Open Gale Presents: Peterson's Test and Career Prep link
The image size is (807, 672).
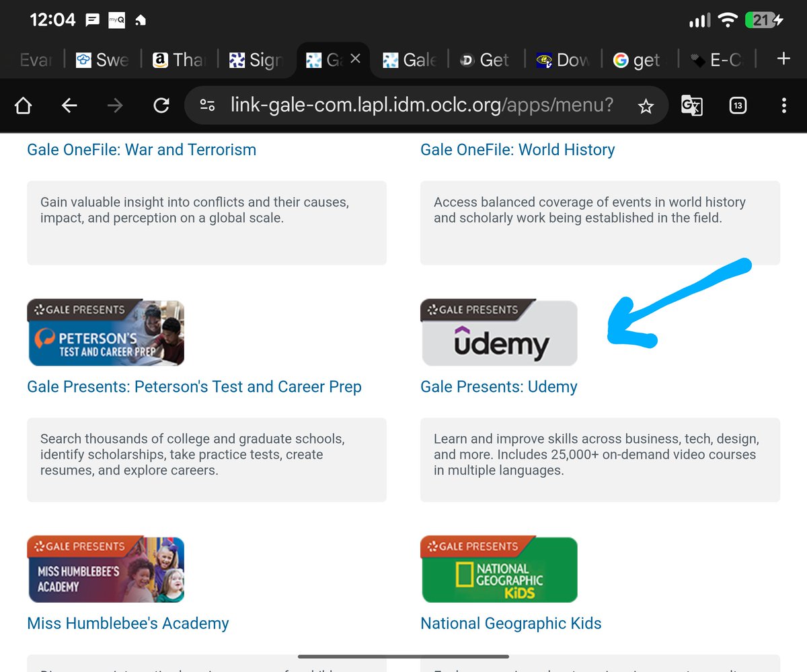194,386
